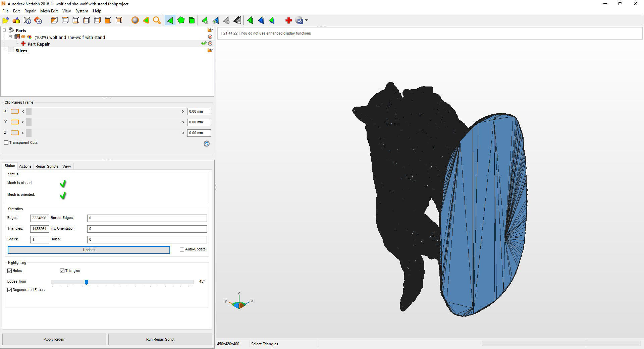Screen dimensions: 644x349
Task: Select the Slices tree item
Action: (21, 51)
